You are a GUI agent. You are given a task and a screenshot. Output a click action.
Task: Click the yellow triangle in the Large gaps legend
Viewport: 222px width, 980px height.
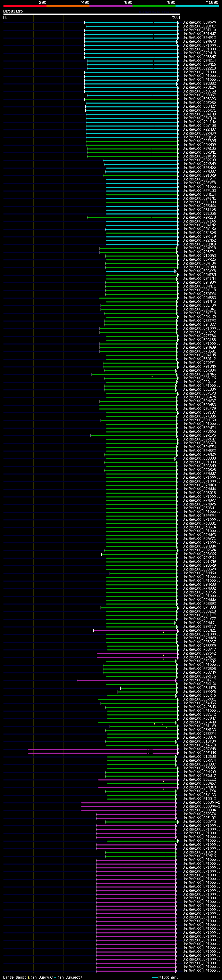click(28, 977)
